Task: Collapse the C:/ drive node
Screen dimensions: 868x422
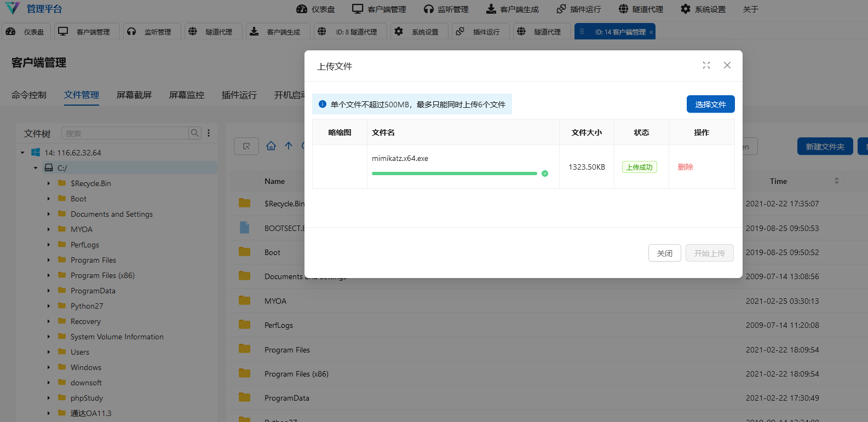Action: [36, 168]
